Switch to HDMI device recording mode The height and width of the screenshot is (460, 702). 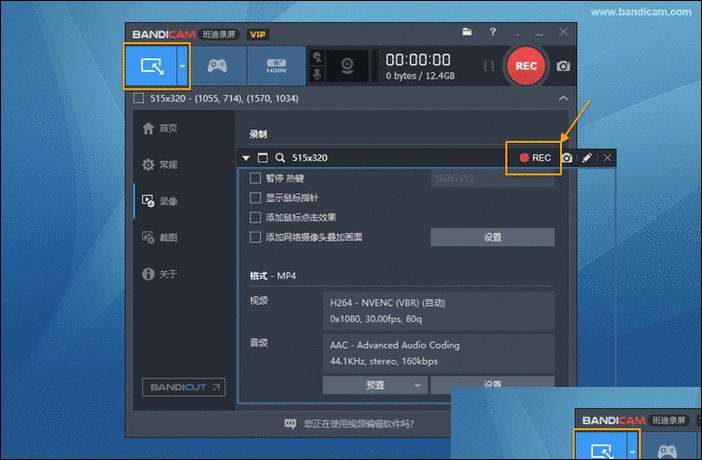[276, 66]
